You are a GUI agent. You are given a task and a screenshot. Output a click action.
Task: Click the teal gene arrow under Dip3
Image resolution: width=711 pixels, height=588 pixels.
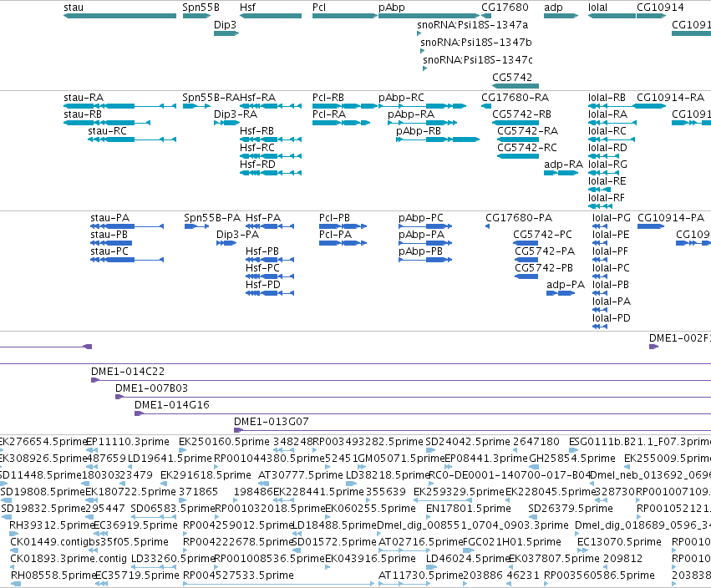[226, 33]
